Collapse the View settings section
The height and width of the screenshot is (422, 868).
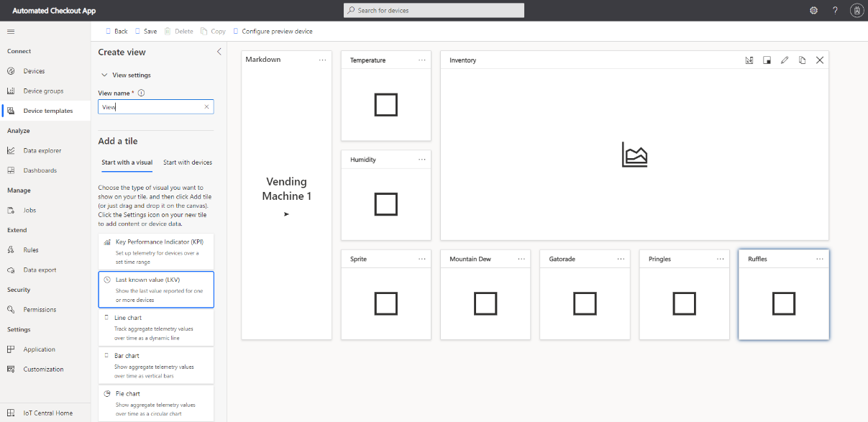(126, 75)
